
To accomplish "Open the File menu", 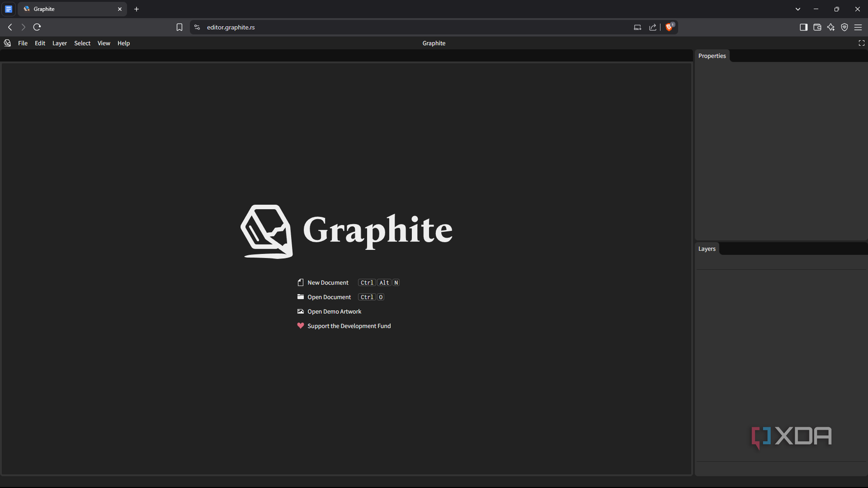I will point(23,43).
